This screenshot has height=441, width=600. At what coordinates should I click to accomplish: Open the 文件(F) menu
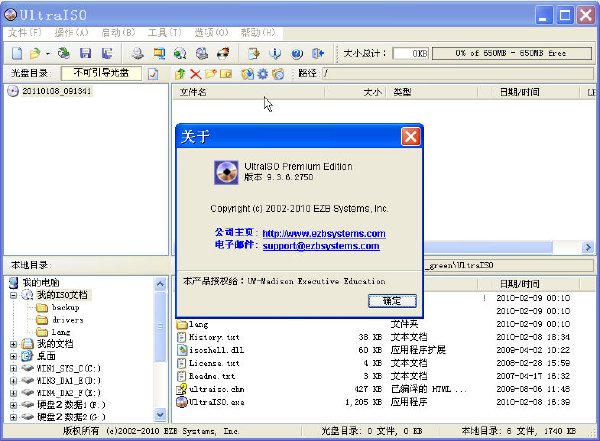pos(24,33)
